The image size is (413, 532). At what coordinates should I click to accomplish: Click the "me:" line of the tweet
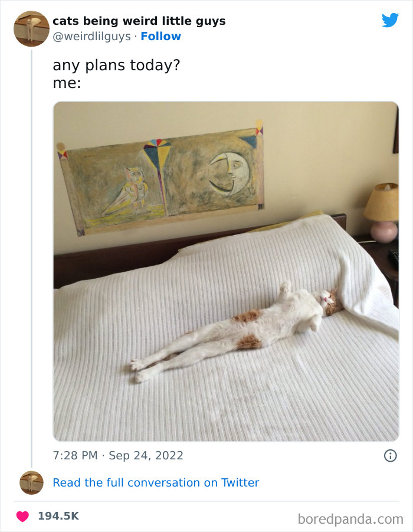point(67,83)
